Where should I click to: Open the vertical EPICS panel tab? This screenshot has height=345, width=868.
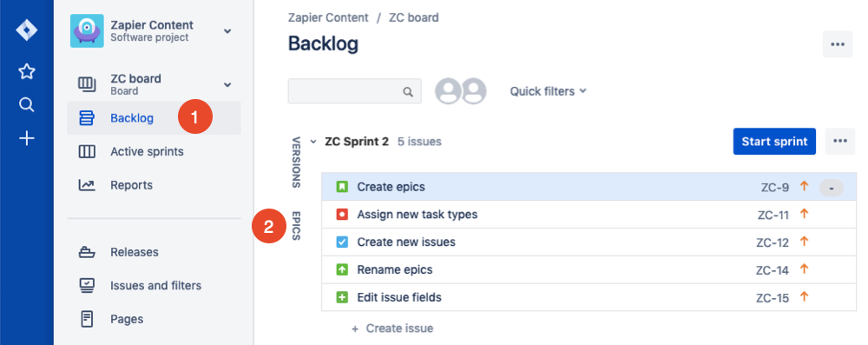296,225
